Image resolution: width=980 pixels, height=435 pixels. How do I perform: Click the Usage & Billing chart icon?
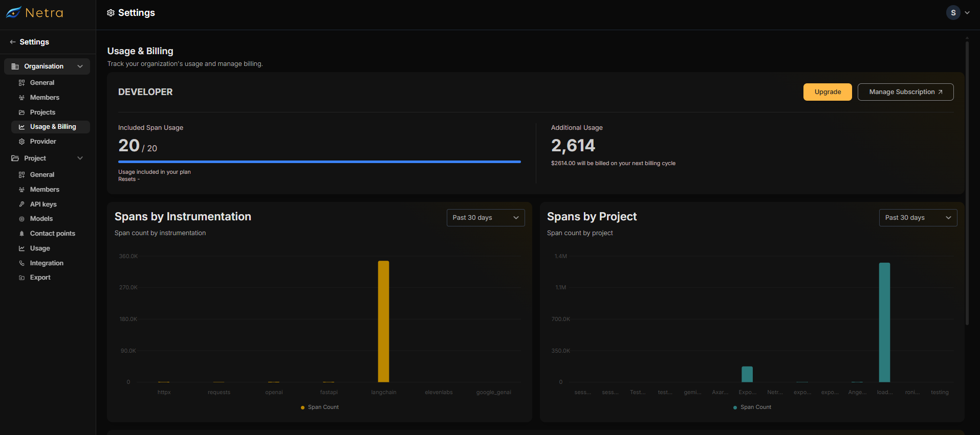coord(21,127)
